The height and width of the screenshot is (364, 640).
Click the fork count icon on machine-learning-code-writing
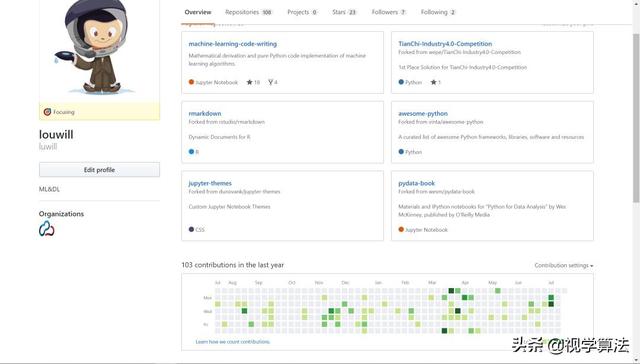click(x=270, y=82)
